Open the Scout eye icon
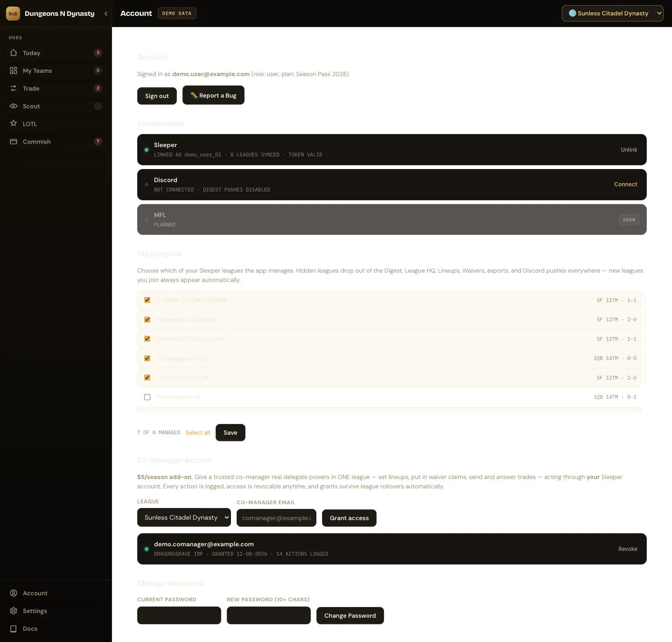Image resolution: width=672 pixels, height=642 pixels. [14, 106]
